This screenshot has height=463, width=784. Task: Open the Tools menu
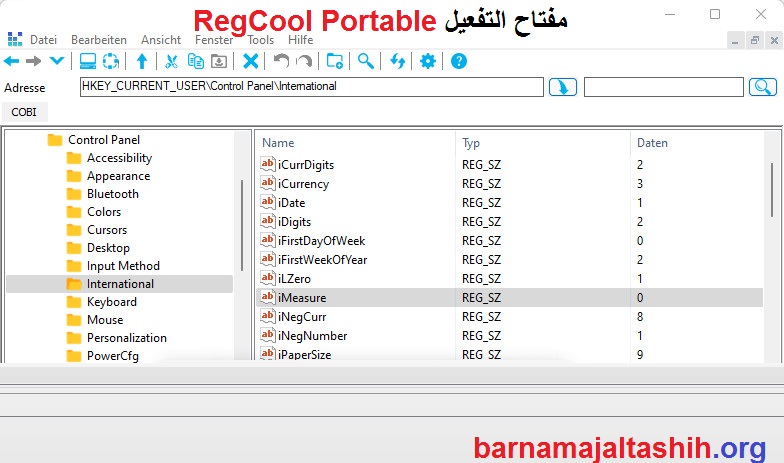point(260,40)
